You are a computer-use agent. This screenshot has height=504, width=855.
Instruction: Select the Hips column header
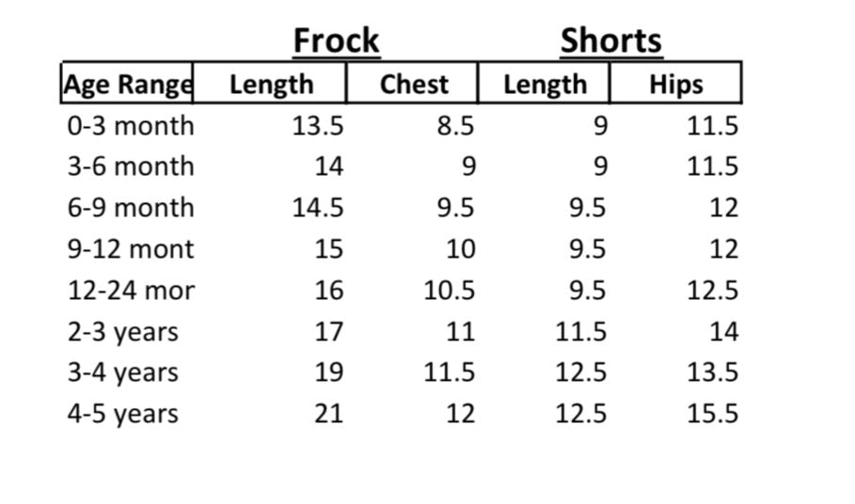tap(675, 85)
